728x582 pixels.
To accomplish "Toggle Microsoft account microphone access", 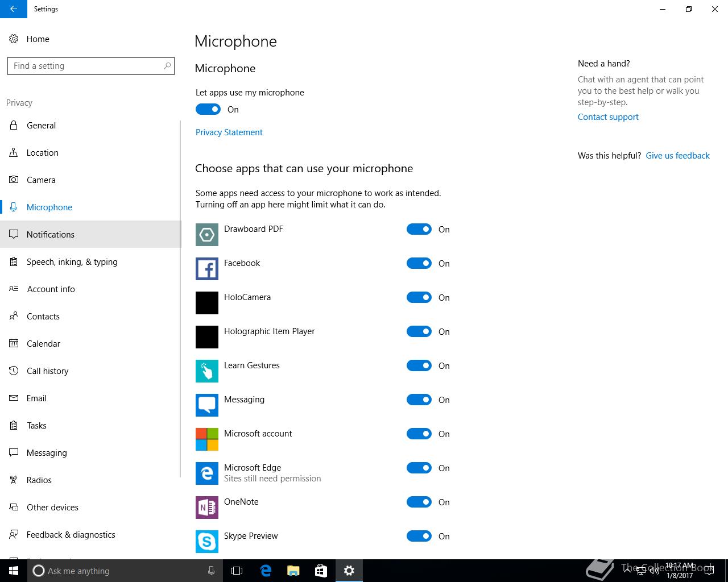I will (419, 434).
